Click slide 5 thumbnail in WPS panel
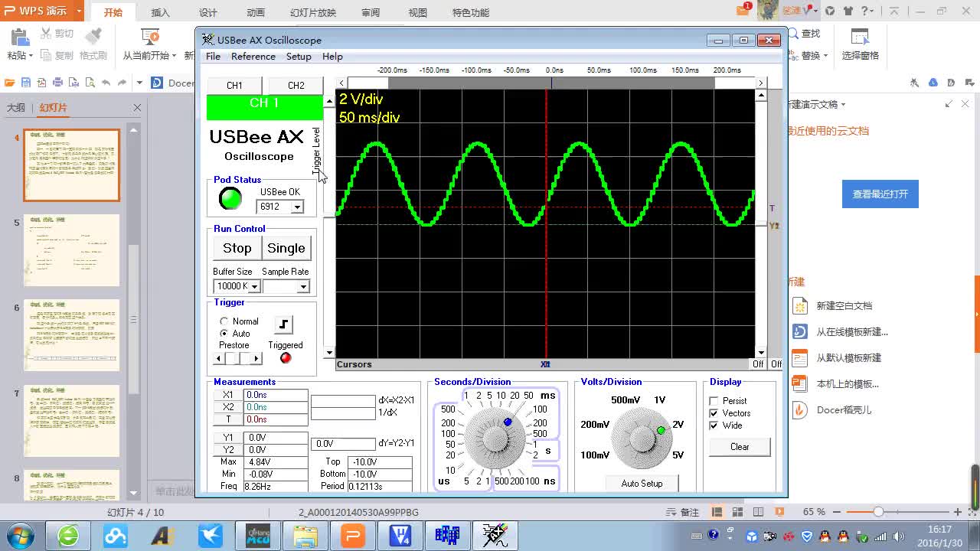Screen dimensions: 980x551 click(72, 250)
